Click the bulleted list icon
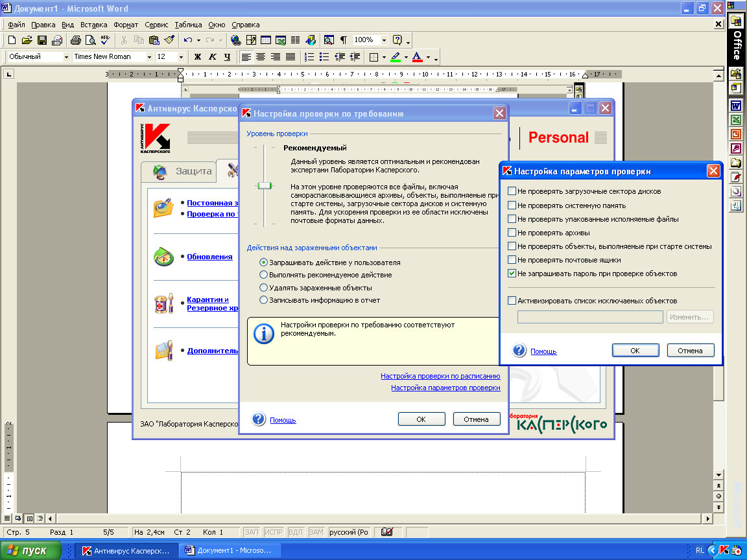Image resolution: width=747 pixels, height=560 pixels. 324,57
